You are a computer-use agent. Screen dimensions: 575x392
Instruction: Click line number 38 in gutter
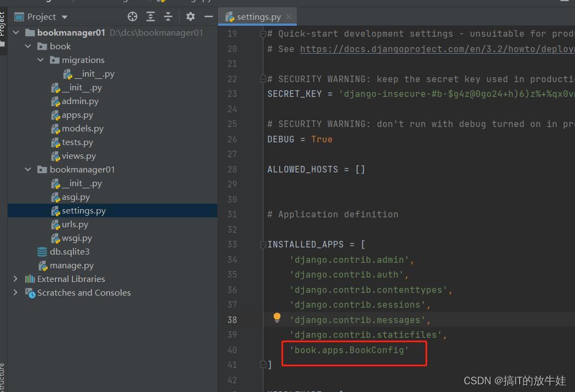232,320
